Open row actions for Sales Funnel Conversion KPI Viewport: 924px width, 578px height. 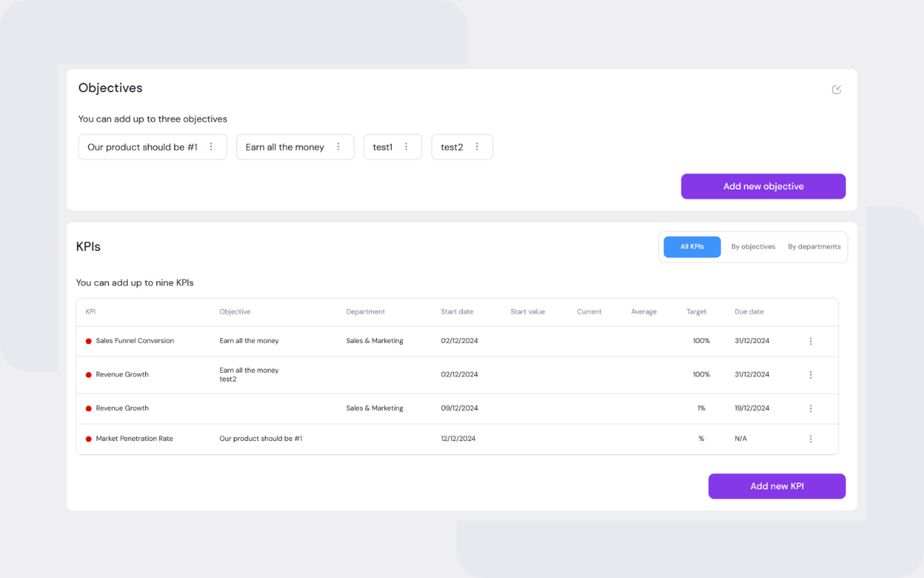pos(811,341)
